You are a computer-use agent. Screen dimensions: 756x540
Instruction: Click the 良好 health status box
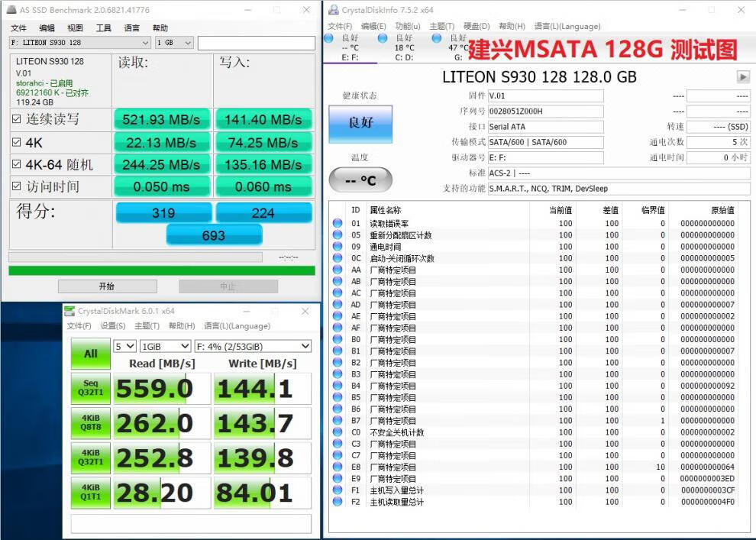[x=360, y=123]
